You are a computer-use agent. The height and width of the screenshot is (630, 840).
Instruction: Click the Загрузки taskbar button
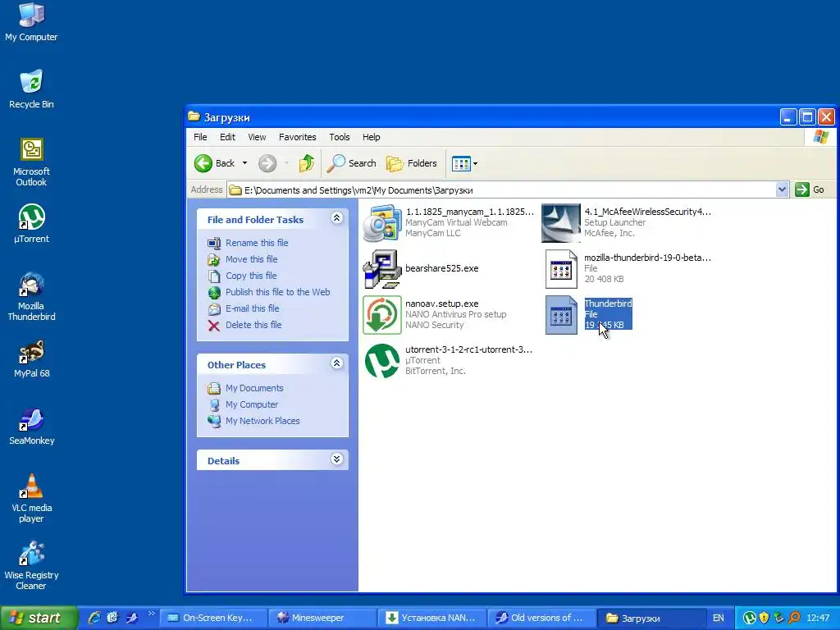pyautogui.click(x=651, y=618)
